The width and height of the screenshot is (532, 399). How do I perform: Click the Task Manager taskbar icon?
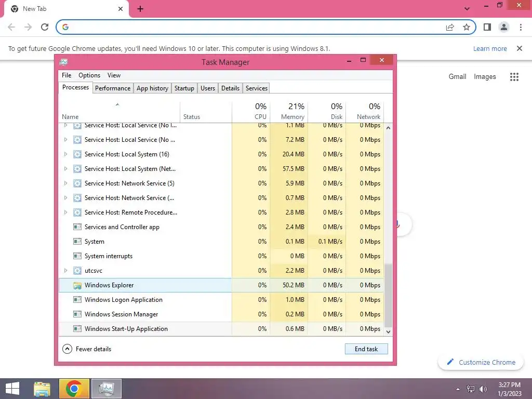point(107,389)
